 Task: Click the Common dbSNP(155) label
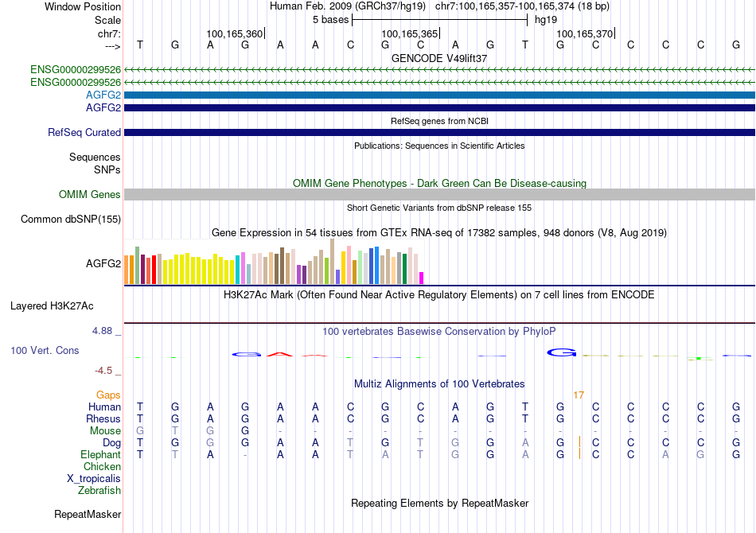coord(70,220)
